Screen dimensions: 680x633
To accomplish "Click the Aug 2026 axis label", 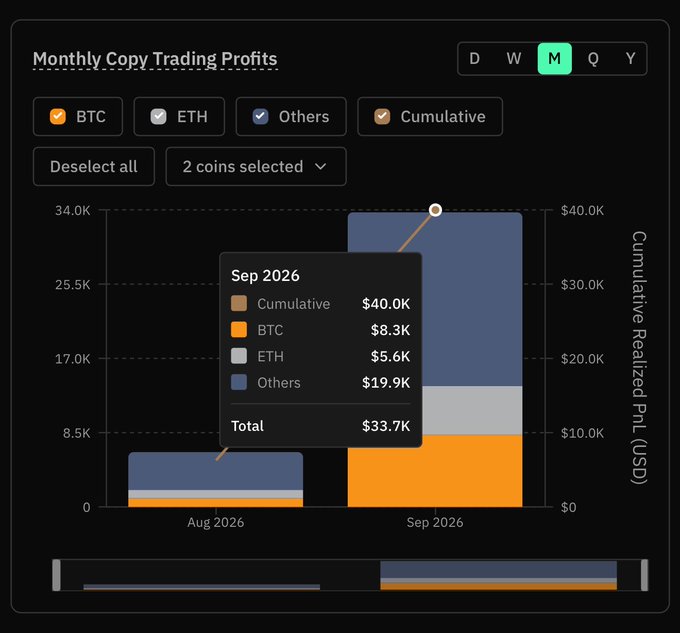I will tap(216, 522).
